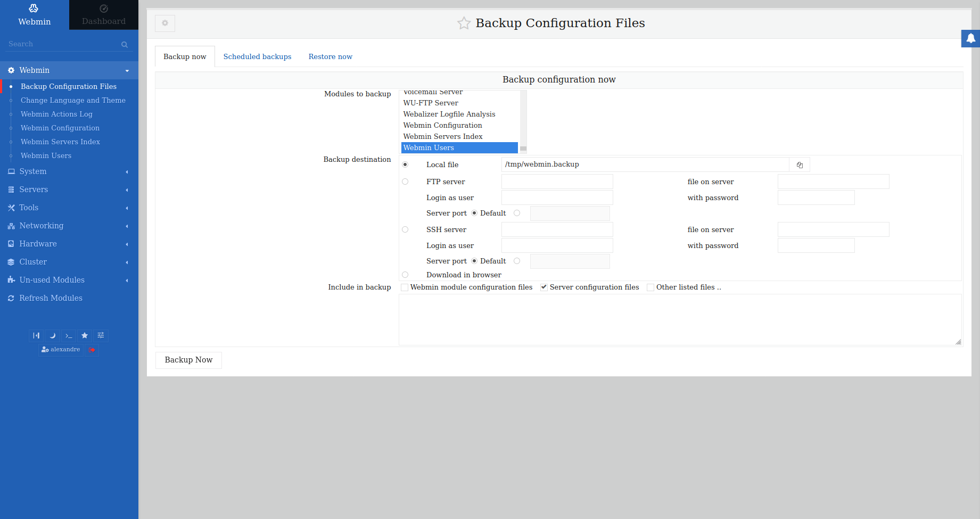Viewport: 980px width, 519px height.
Task: Expand the Networking sidebar section
Action: coord(42,226)
